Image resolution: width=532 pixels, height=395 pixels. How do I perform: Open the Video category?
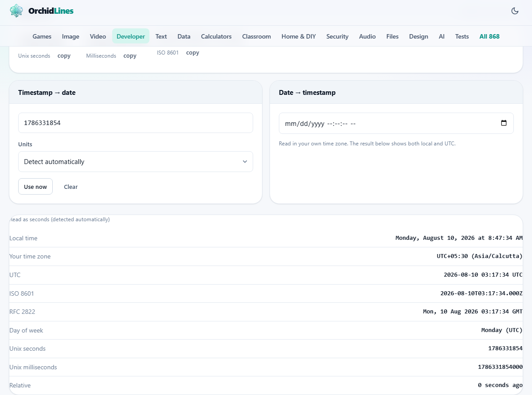pos(98,36)
